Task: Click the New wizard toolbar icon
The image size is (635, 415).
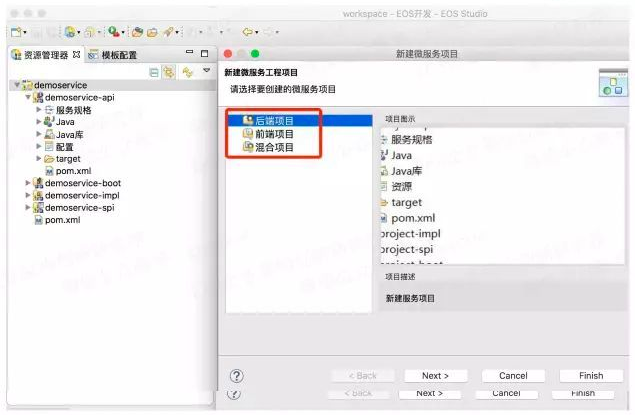Action: point(16,32)
